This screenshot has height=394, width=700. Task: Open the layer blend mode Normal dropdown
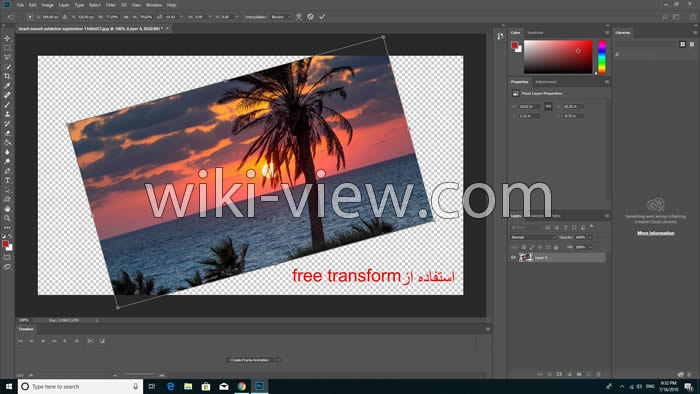(533, 237)
